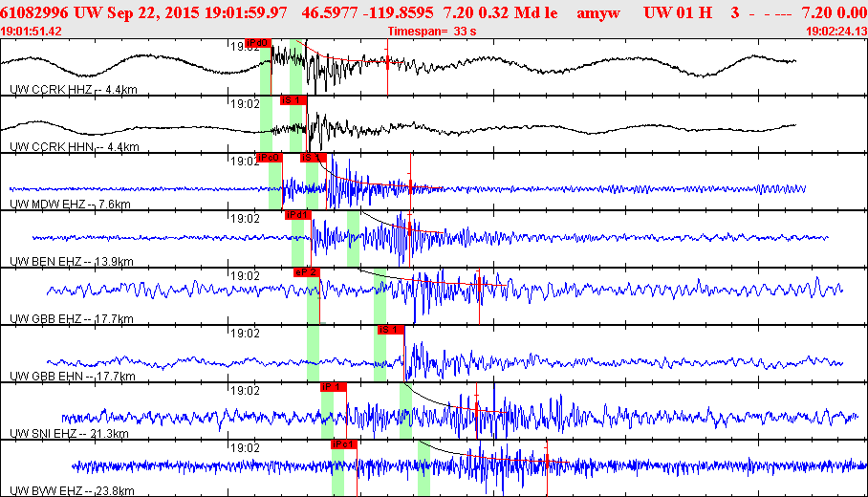868x497 pixels.
Task: Click the analyst name 'amyw'
Action: tap(598, 12)
